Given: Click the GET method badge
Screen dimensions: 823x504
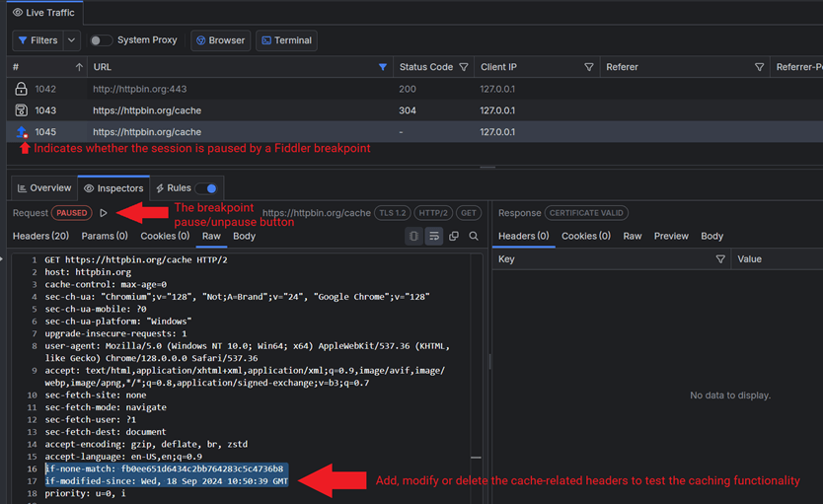Looking at the screenshot, I should pyautogui.click(x=468, y=213).
